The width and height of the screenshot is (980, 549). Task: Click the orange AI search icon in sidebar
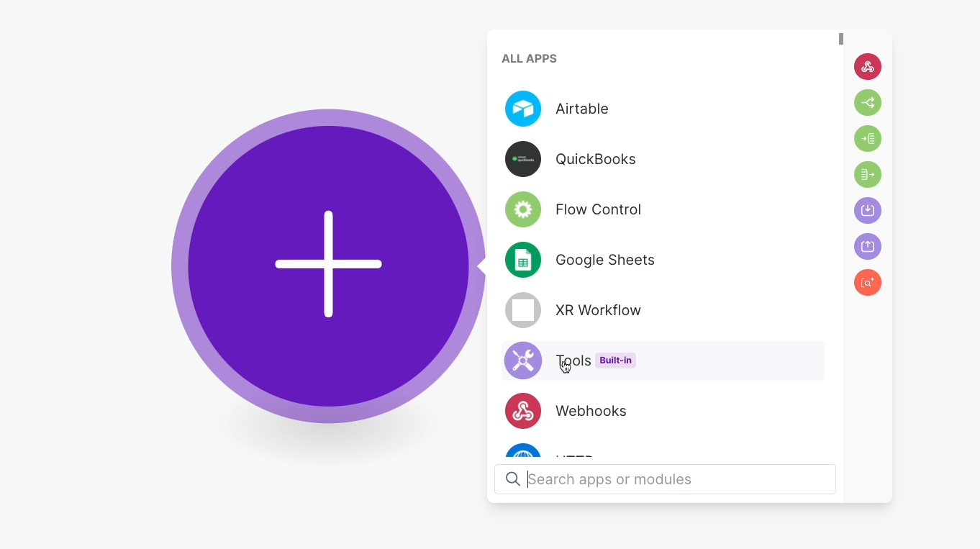point(868,283)
